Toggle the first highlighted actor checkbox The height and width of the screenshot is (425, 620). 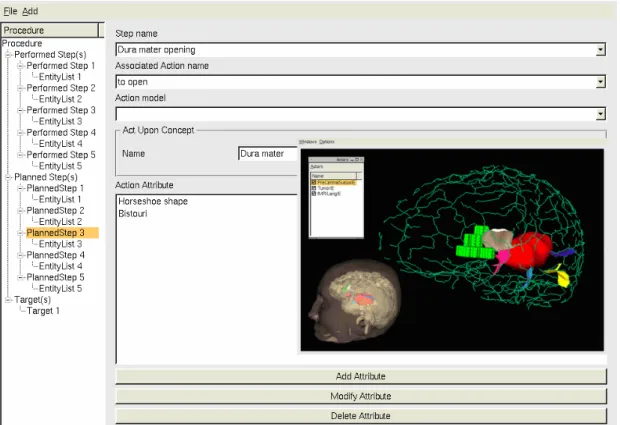314,183
